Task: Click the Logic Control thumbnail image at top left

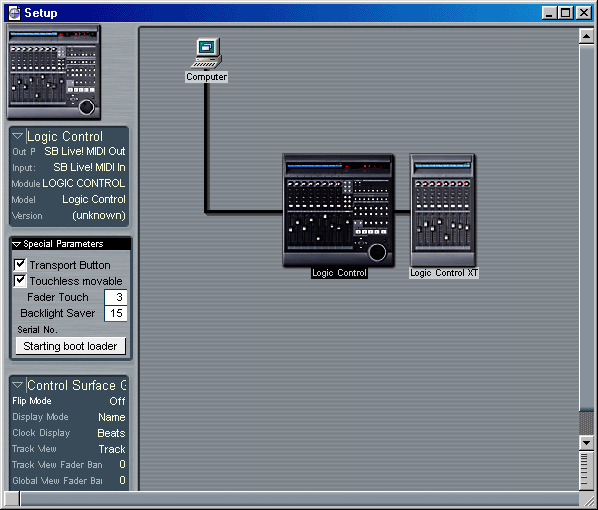Action: (54, 72)
